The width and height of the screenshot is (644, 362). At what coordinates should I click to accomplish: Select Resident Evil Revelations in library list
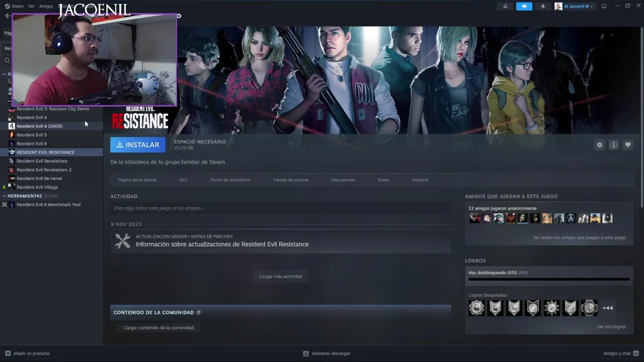pyautogui.click(x=42, y=161)
